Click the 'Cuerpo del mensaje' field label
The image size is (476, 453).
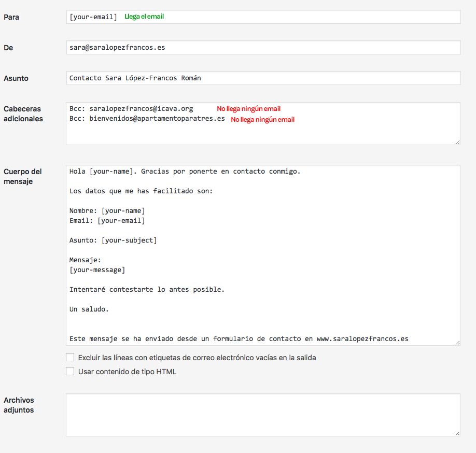click(x=23, y=177)
